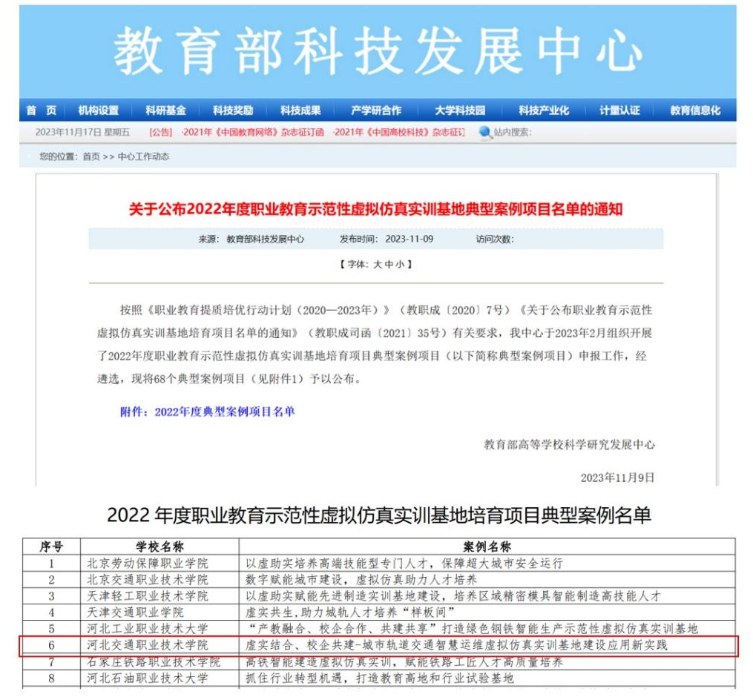The width and height of the screenshot is (753, 700).
Task: Open the 大学科技园 navigation item
Action: click(x=460, y=110)
